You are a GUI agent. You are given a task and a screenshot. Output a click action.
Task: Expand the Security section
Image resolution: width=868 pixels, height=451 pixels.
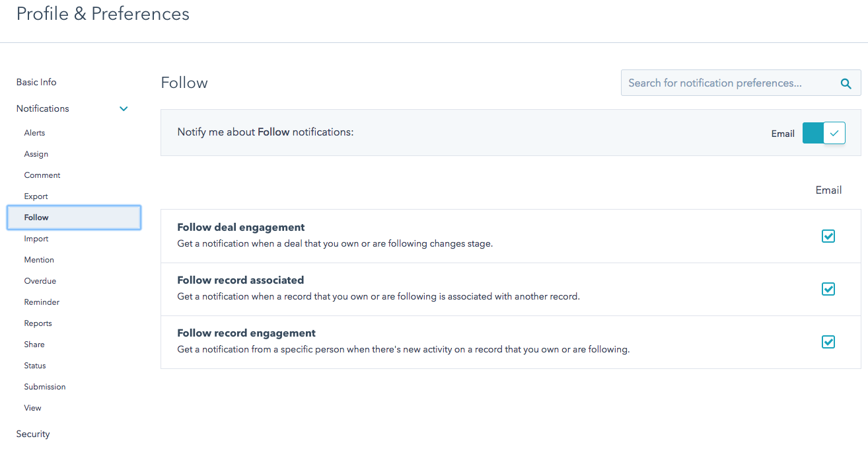32,434
